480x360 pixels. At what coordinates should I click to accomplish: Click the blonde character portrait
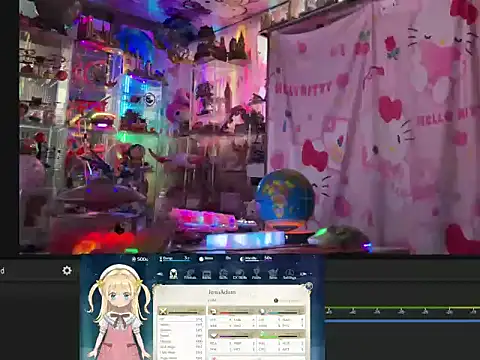(118, 312)
